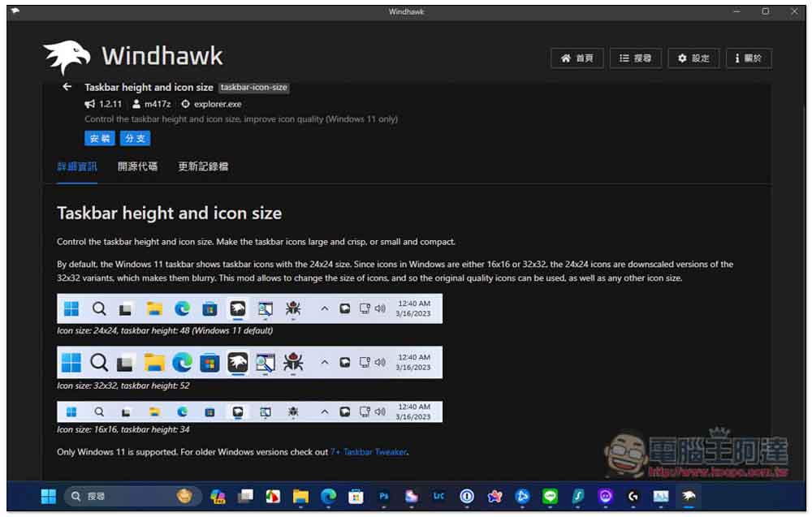
Task: Open the 探索 explore mods page
Action: tap(636, 58)
